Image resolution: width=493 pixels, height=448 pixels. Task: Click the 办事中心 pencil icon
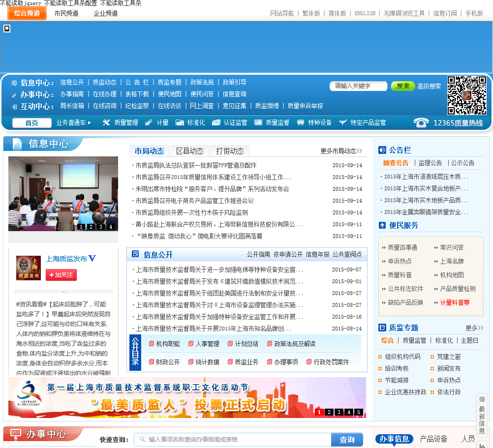(x=14, y=95)
